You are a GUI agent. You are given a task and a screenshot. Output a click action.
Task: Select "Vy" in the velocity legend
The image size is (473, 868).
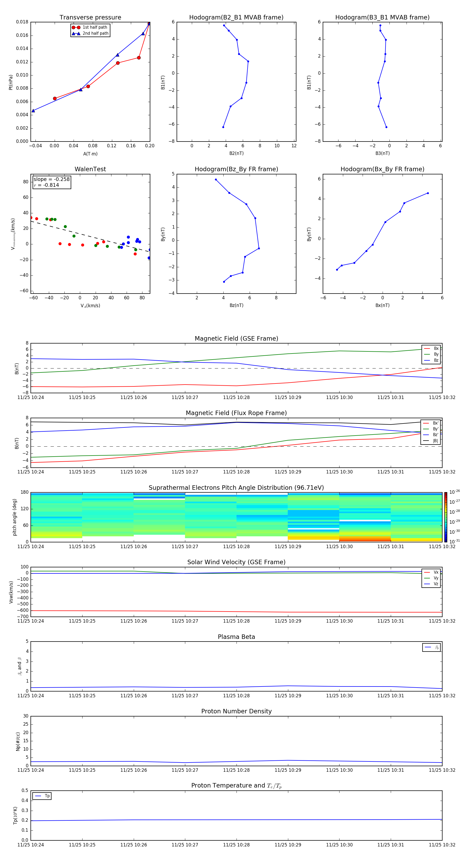(x=431, y=578)
